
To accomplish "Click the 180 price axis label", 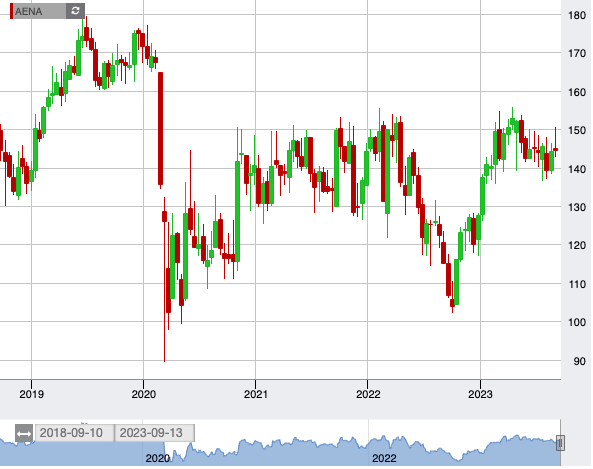I will 577,16.
